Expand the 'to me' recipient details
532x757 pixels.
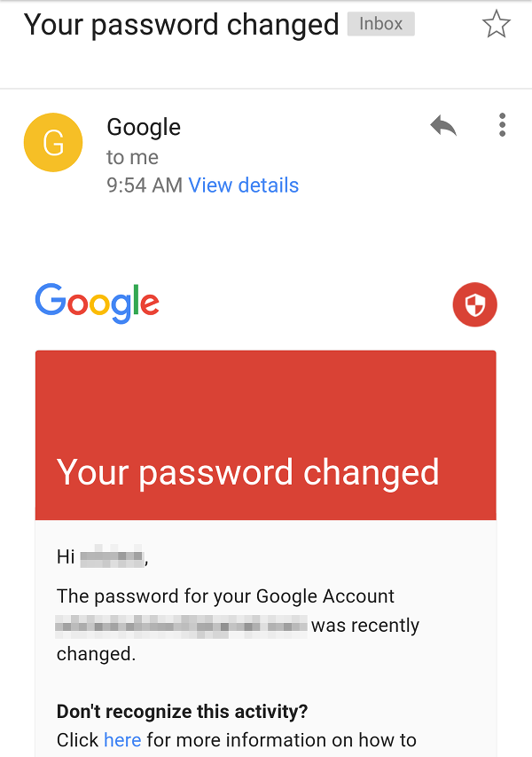point(130,157)
